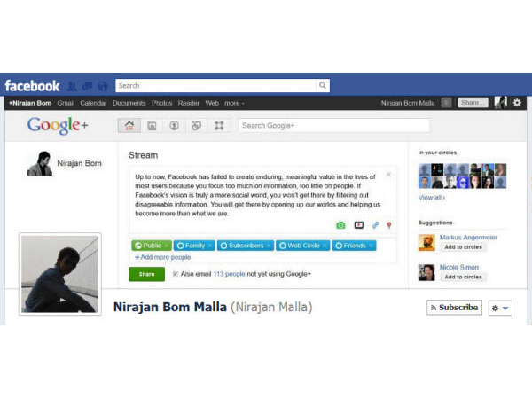This screenshot has height=399, width=532.
Task: Click the large Facebook profile photo
Action: tap(60, 274)
